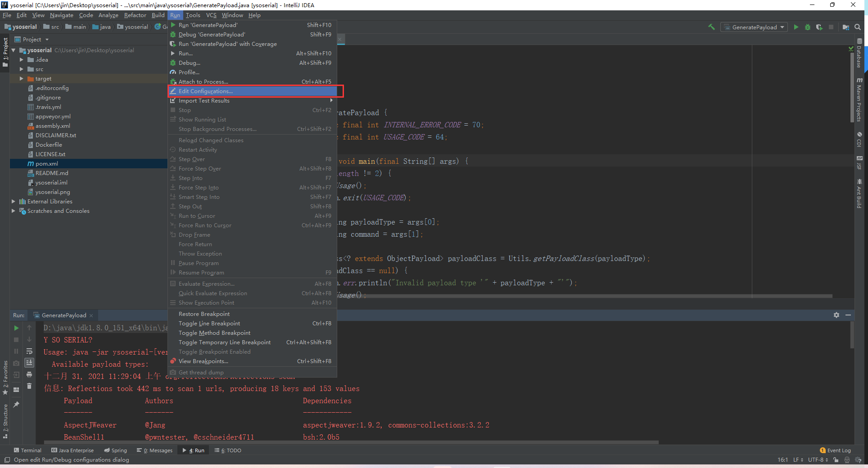Expand External Libraries node

tap(14, 202)
